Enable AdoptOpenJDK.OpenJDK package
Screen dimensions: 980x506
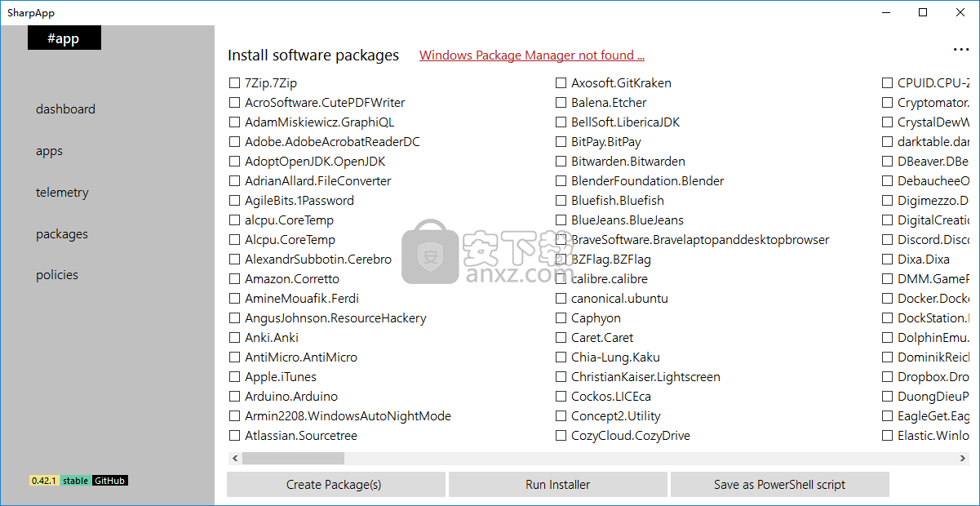[x=235, y=162]
